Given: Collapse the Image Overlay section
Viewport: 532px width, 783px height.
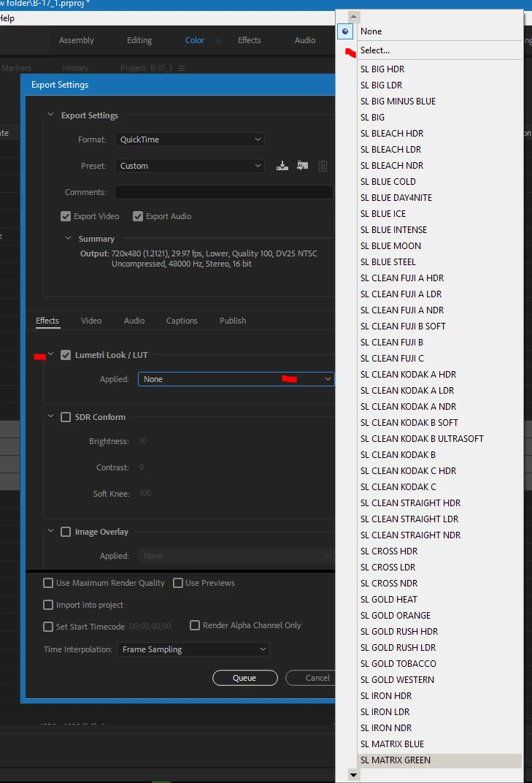Looking at the screenshot, I should point(50,531).
